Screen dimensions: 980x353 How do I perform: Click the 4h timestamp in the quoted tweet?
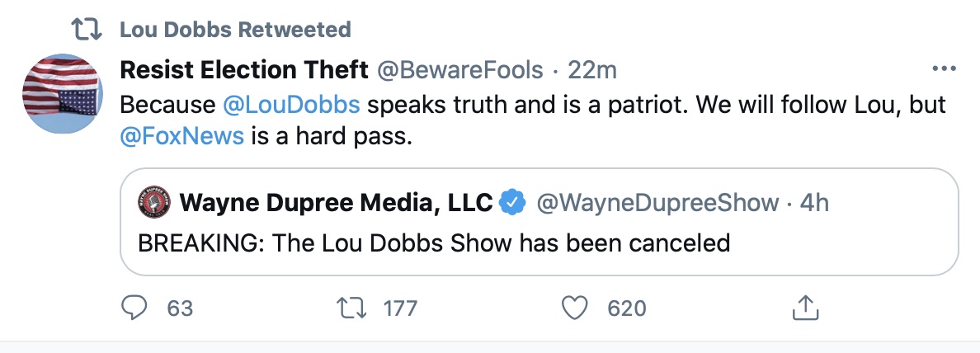tap(815, 202)
